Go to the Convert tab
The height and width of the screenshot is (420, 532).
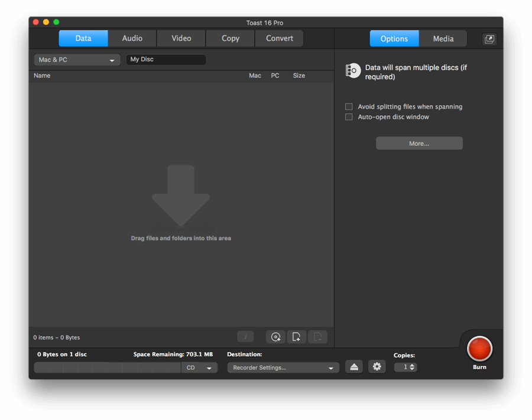click(x=279, y=38)
